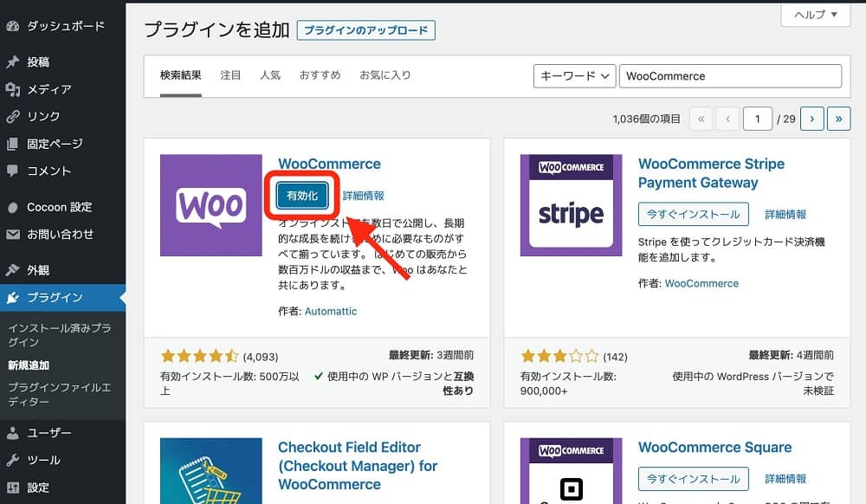The image size is (866, 504).
Task: Click the Pages icon beside 固定ページ
Action: click(13, 144)
